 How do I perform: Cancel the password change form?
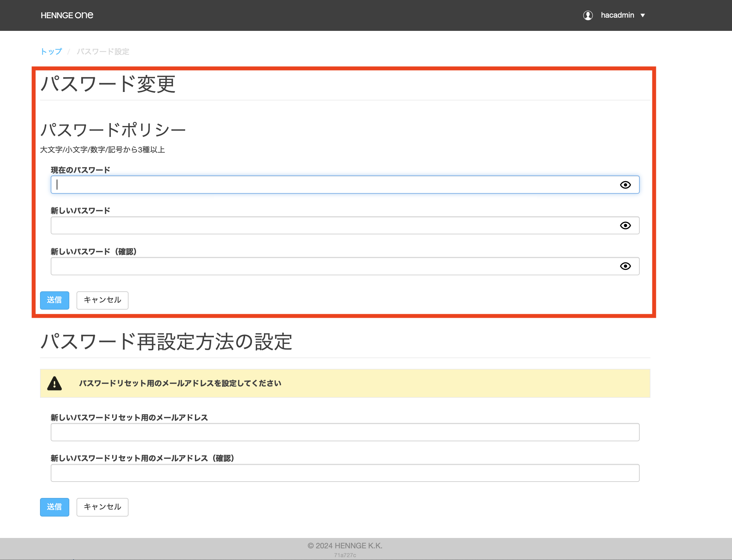click(x=102, y=300)
